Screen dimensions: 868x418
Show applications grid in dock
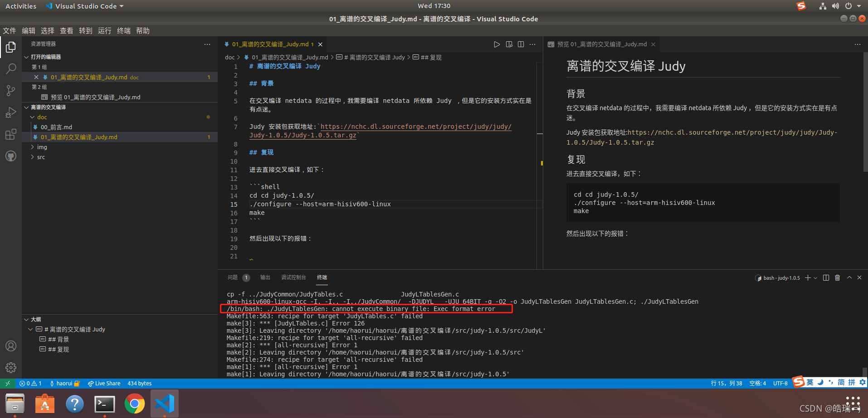pos(853,403)
